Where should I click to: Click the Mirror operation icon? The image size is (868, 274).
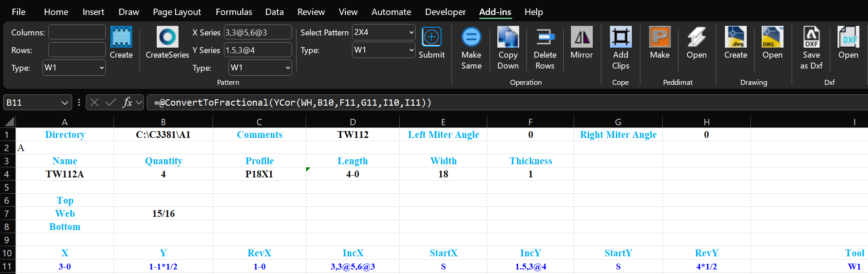coord(581,37)
